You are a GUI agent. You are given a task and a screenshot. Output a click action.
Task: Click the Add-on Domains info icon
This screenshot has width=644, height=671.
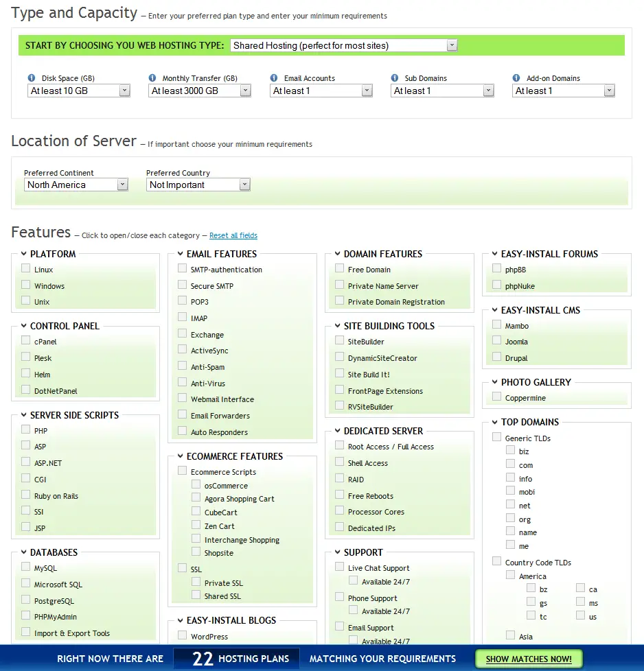tap(516, 78)
